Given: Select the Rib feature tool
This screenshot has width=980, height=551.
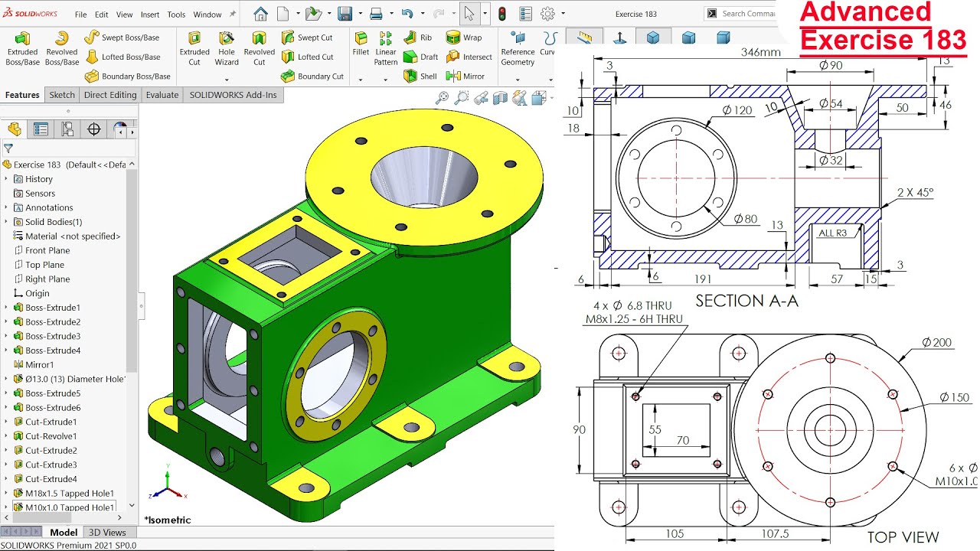Looking at the screenshot, I should 417,37.
